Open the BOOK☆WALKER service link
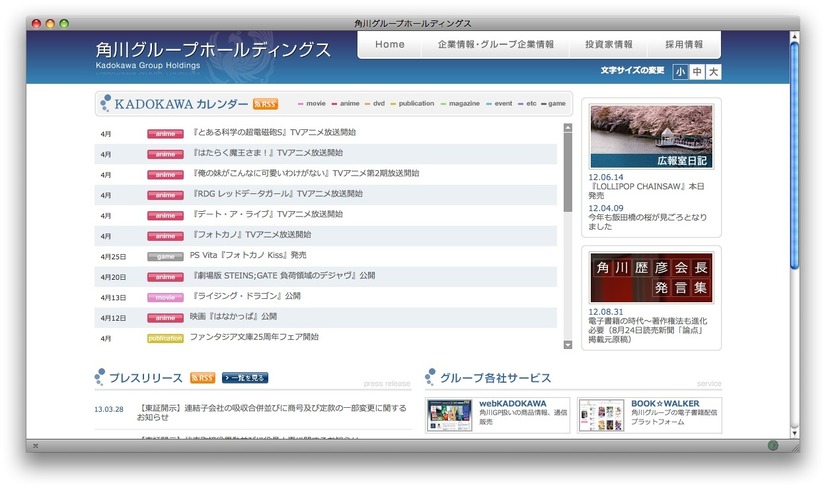This screenshot has width=826, height=487. (665, 404)
